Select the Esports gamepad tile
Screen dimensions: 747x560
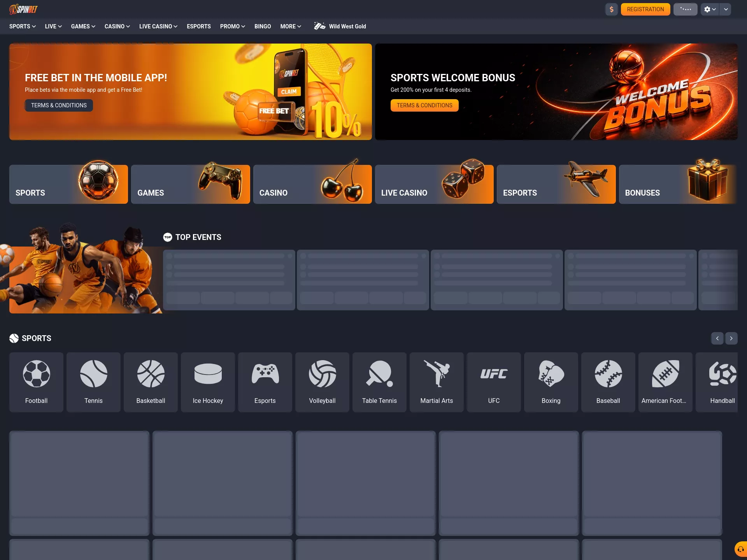[x=265, y=382]
